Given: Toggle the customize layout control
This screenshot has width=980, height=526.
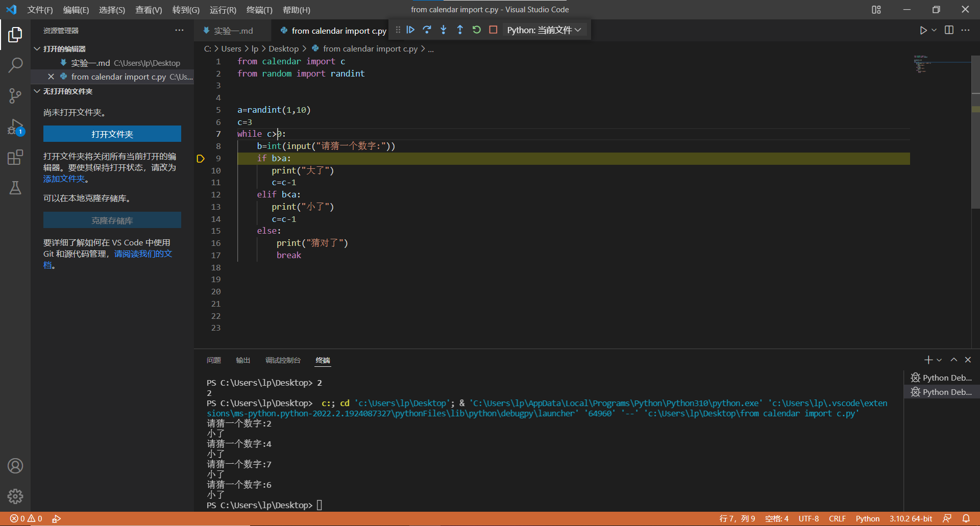Looking at the screenshot, I should [x=876, y=10].
